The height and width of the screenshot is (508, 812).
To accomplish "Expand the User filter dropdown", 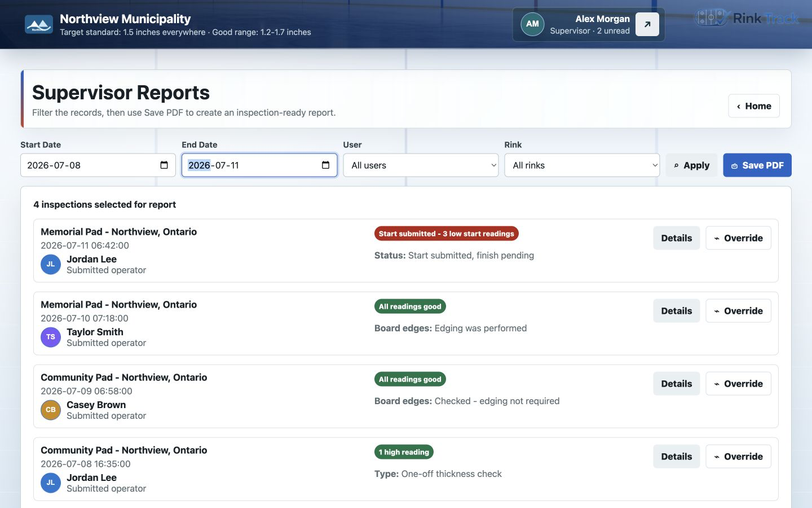I will point(421,165).
